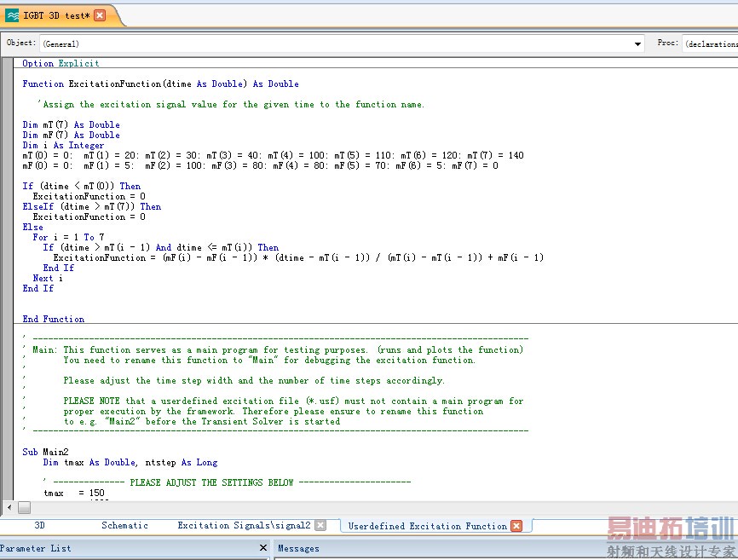Image resolution: width=738 pixels, height=560 pixels.
Task: Click the 'For i = 1 To 7' line
Action: pyautogui.click(x=68, y=237)
